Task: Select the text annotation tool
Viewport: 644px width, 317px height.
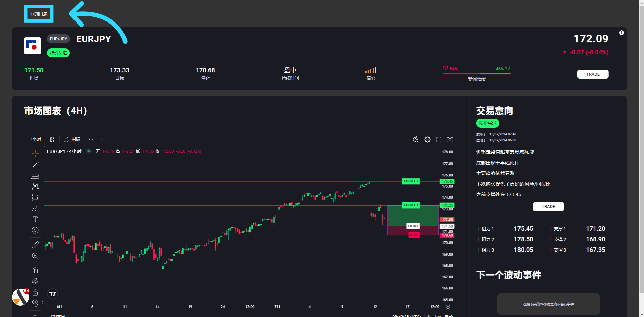Action: coord(35,219)
